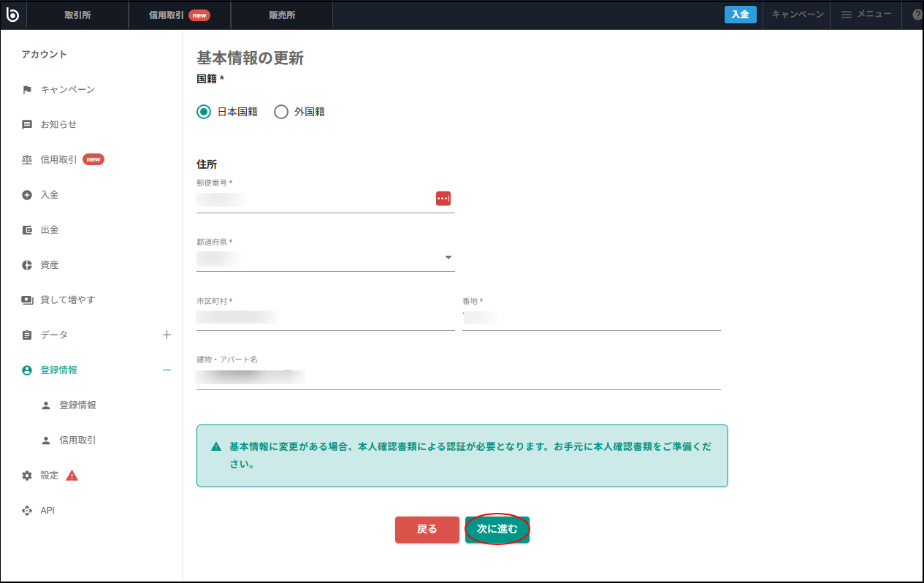Expand the データ section with the plus
Screen dimensions: 924x583
point(167,335)
